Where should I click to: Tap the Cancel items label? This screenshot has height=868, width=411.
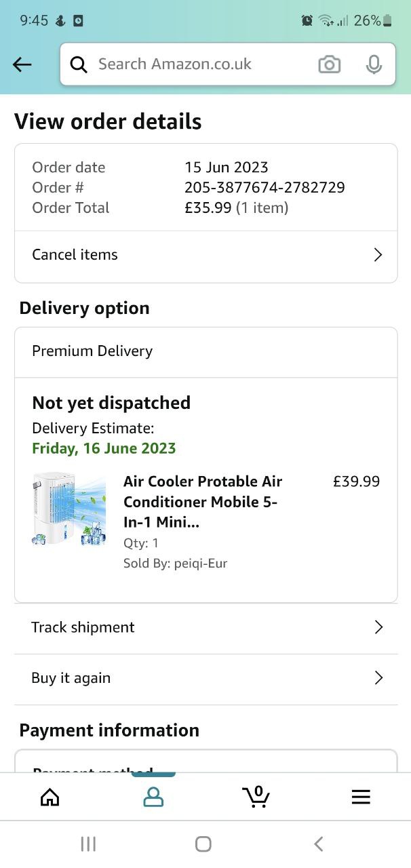coord(75,255)
